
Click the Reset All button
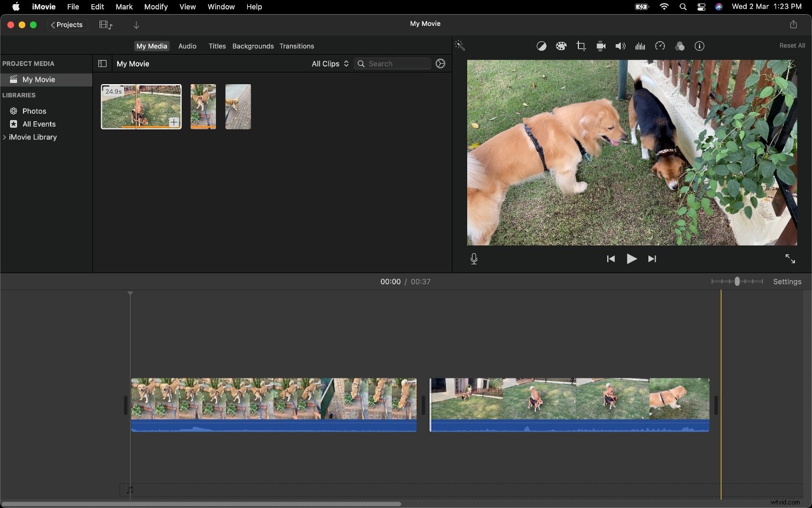(x=791, y=45)
